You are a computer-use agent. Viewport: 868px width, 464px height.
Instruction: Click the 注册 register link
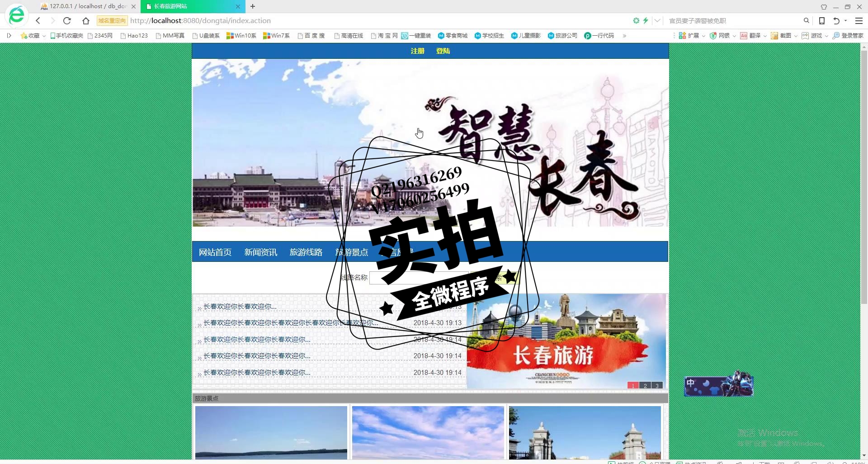click(417, 51)
